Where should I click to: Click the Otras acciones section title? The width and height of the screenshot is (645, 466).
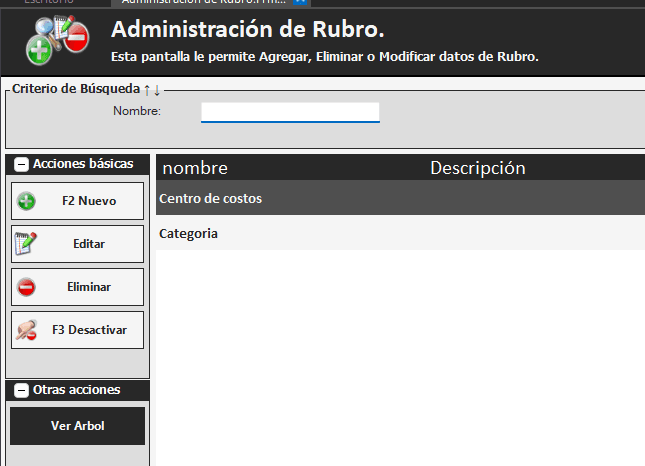(76, 390)
